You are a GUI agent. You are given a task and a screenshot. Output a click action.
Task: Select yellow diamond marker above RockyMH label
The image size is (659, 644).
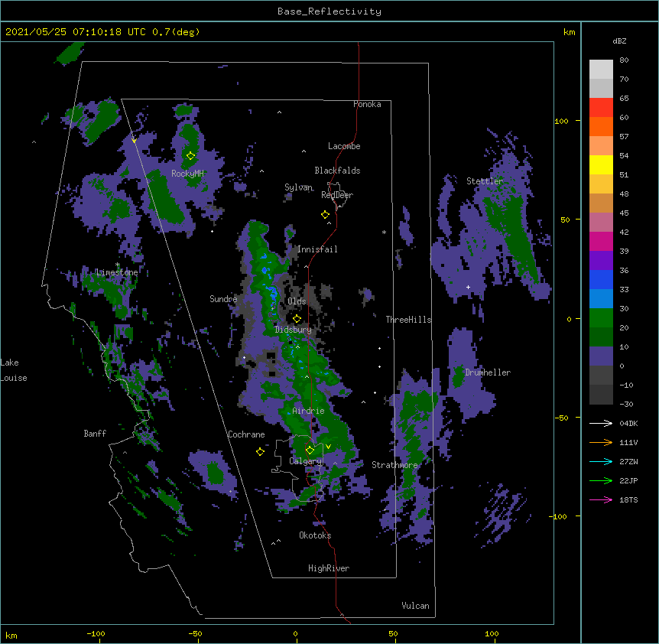point(190,156)
